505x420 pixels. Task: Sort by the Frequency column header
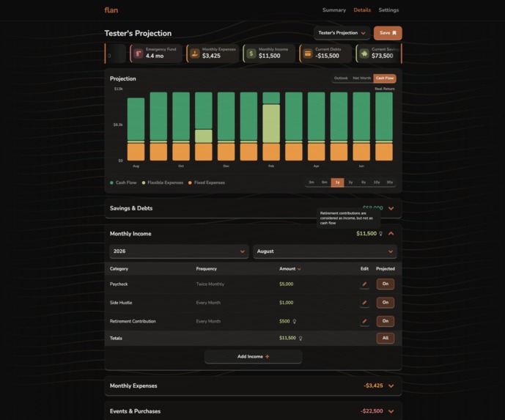click(x=207, y=268)
